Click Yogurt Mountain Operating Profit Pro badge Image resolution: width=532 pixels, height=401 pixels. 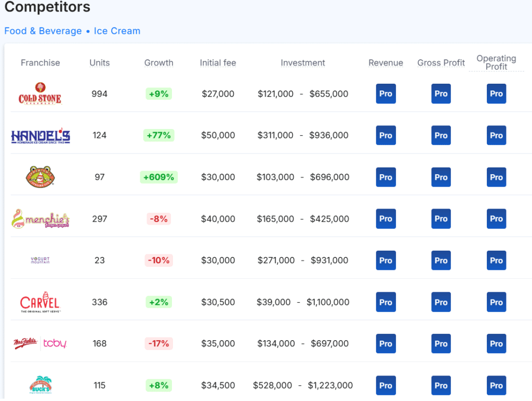pyautogui.click(x=496, y=261)
